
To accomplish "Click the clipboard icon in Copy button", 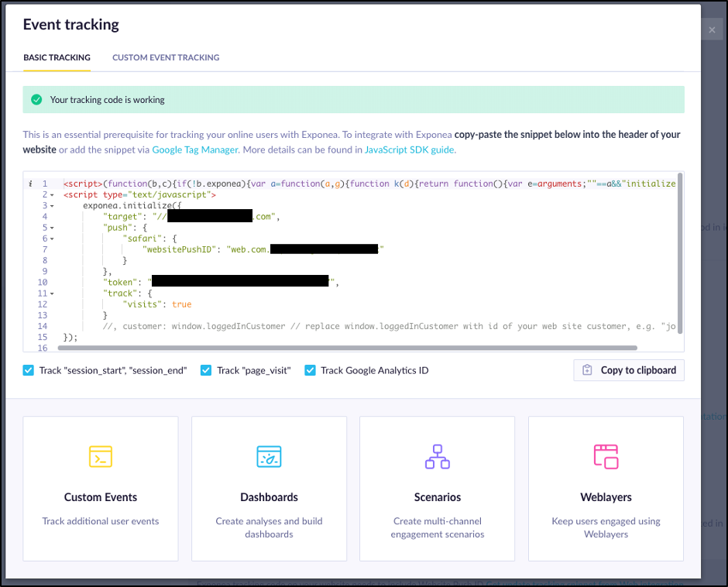I will [x=587, y=370].
